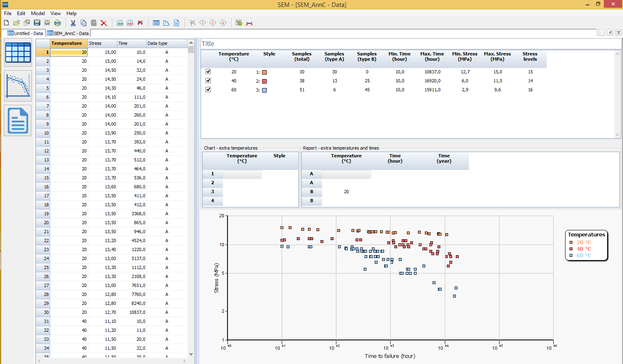Select the 2-parameter model icon

(x=203, y=23)
